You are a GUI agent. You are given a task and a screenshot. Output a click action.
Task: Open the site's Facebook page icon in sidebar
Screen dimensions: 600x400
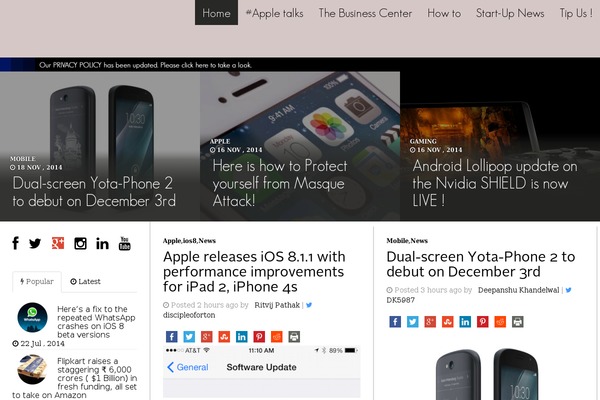tap(15, 243)
